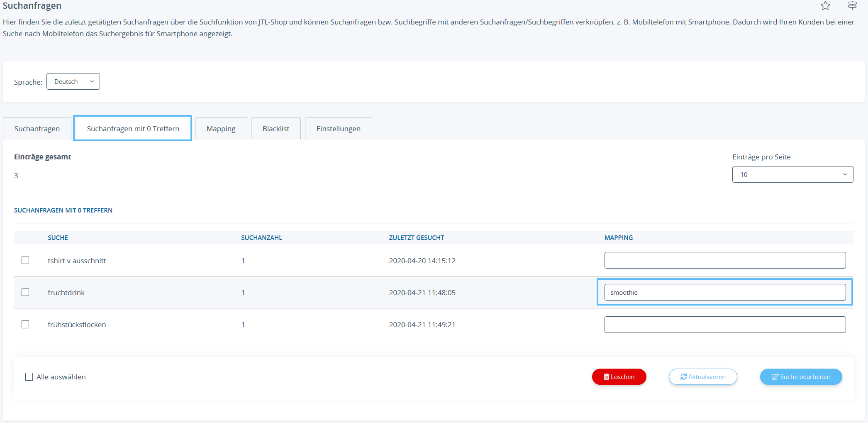Enable the 'Alle auswählen' checkbox
This screenshot has height=423, width=868.
(x=29, y=377)
